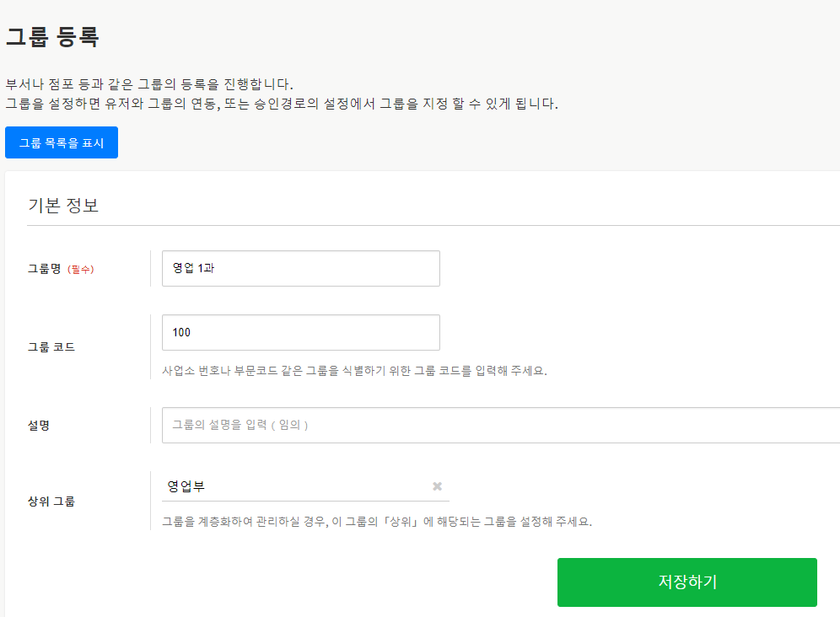Click the helper text under 그룹 코드 field
Viewport: 840px width, 617px height.
click(354, 370)
